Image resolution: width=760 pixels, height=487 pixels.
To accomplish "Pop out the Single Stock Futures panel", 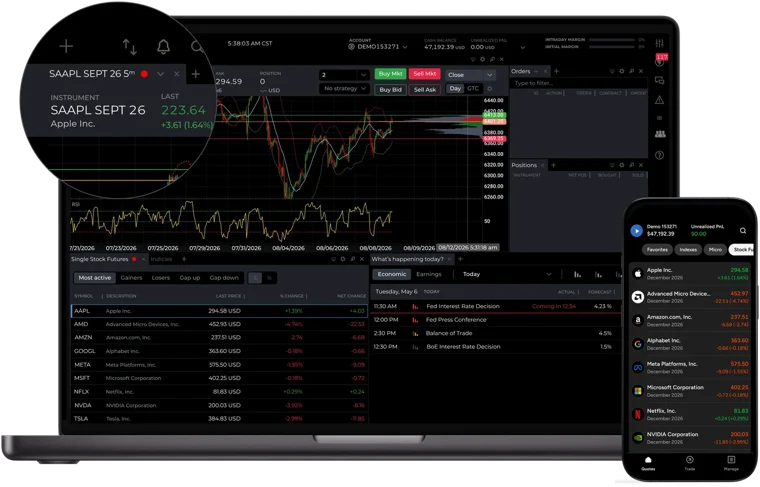I will (352, 259).
